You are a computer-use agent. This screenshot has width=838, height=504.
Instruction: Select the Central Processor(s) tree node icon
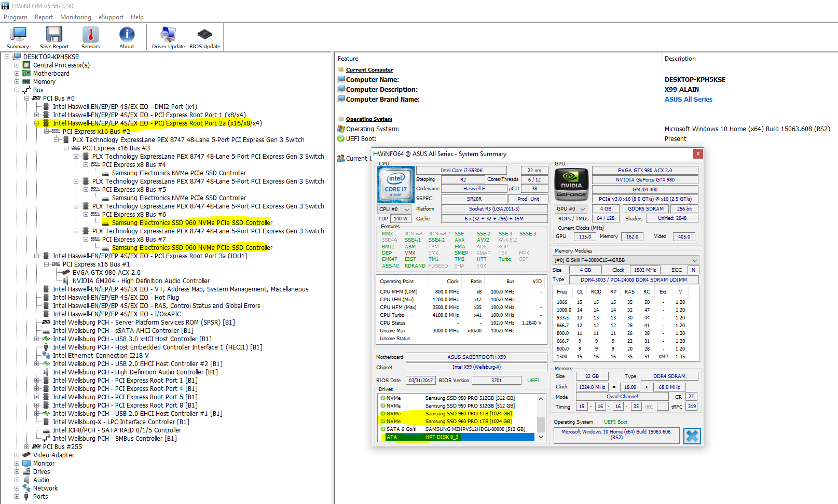tap(26, 65)
